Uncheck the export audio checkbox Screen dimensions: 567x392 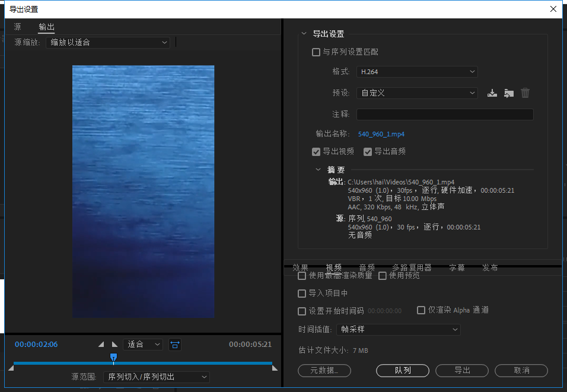point(368,152)
